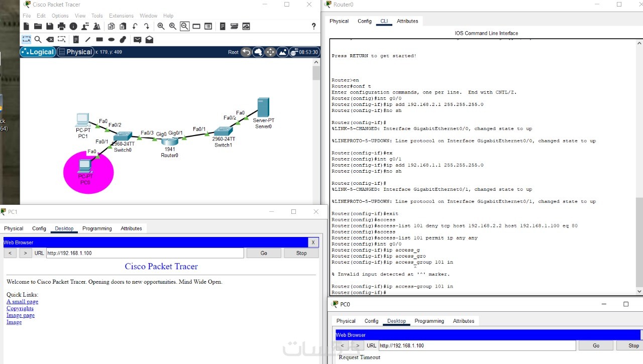This screenshot has width=643, height=364.
Task: Go back to previous level in navigation bar
Action: [246, 52]
